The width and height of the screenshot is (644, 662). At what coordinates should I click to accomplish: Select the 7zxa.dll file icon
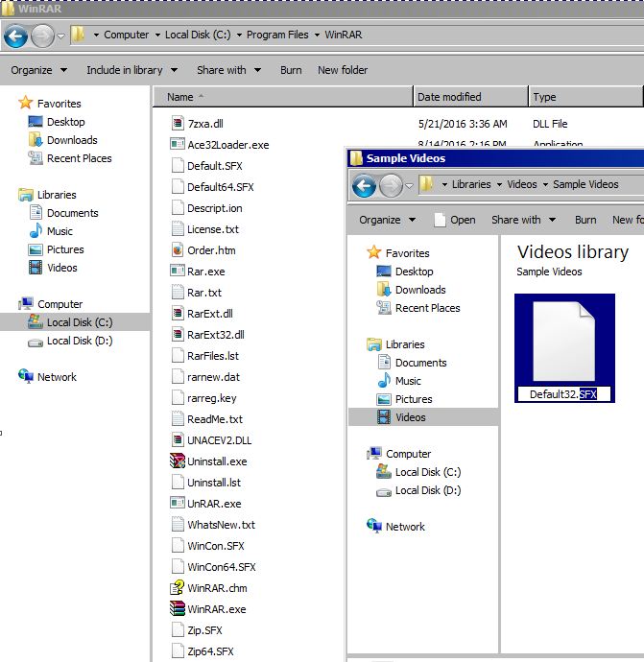[x=178, y=123]
